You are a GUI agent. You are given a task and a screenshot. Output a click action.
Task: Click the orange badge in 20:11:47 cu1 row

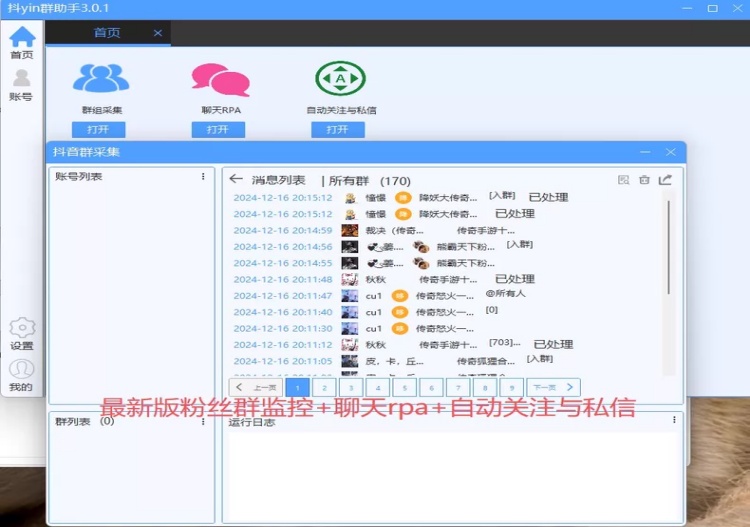point(400,296)
